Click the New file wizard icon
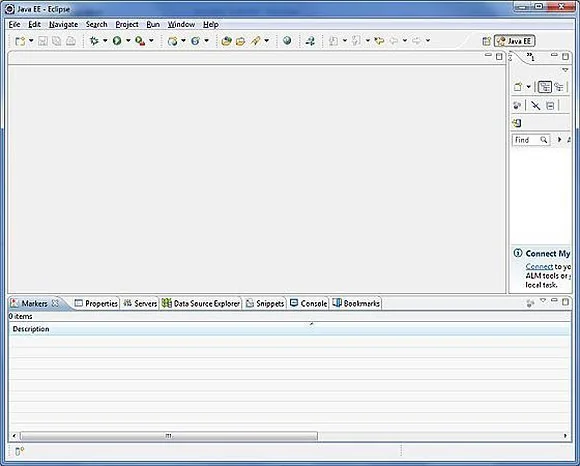Screen dimensions: 580x466 tap(20, 41)
